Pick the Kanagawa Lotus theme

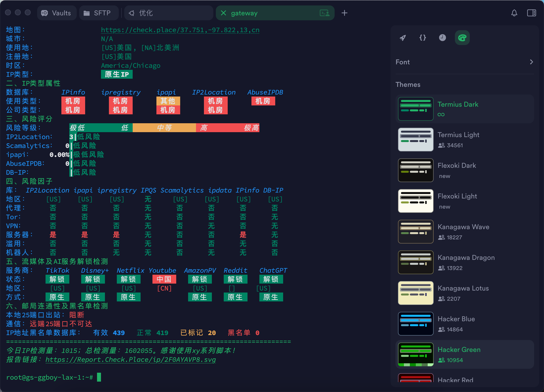pyautogui.click(x=465, y=293)
